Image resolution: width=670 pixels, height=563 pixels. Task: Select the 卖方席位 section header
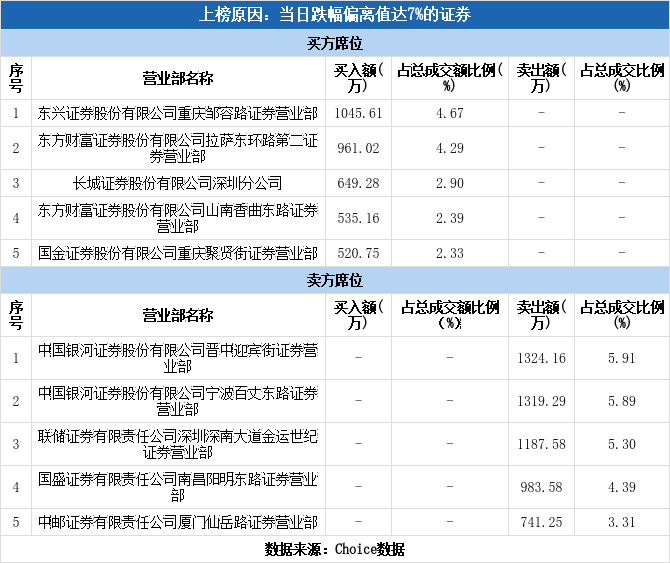point(335,280)
